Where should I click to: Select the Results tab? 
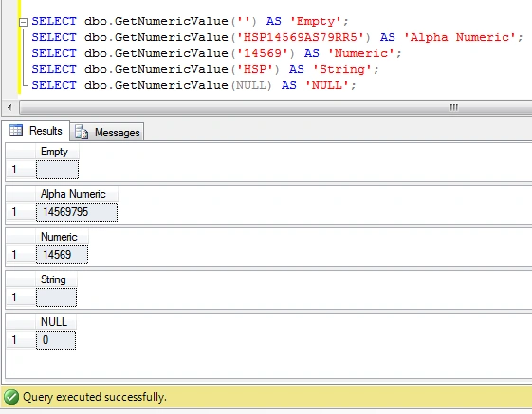pos(36,131)
